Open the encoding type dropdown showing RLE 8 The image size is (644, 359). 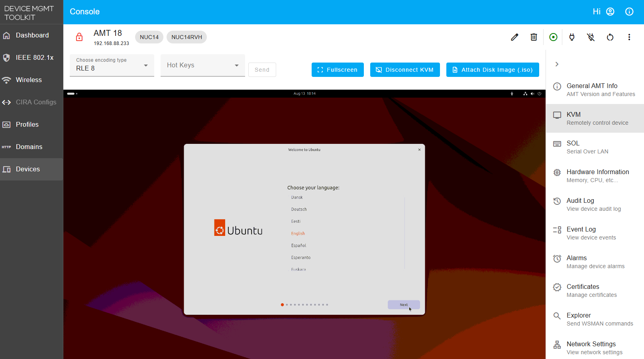pyautogui.click(x=112, y=65)
